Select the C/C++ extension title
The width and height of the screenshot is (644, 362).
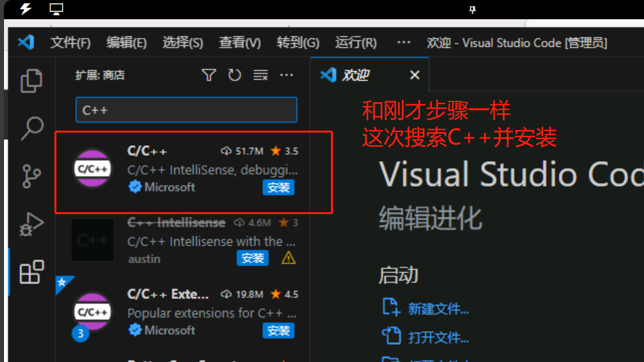(x=147, y=151)
